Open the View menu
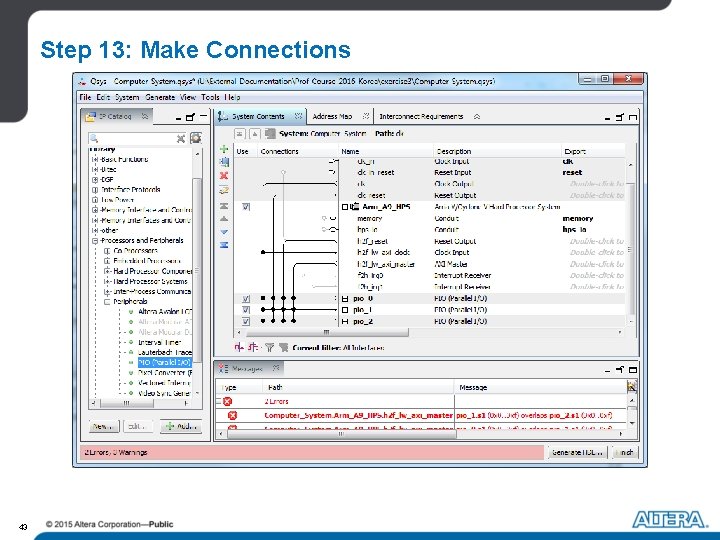This screenshot has width=720, height=540. click(188, 97)
